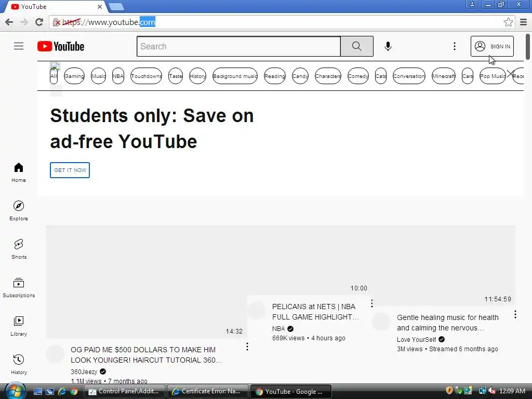Screen dimensions: 532x399
Task: Bookmark page with star icon
Action: (508, 22)
